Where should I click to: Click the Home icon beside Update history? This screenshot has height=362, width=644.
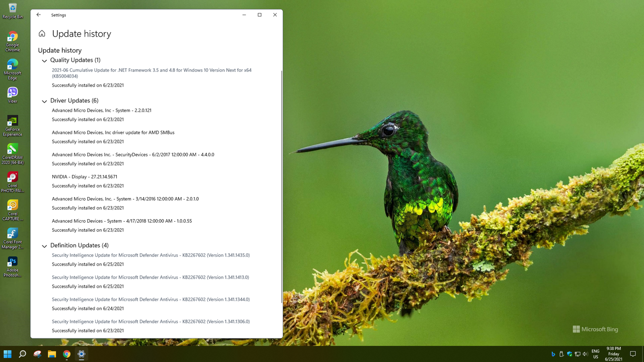[x=42, y=34]
